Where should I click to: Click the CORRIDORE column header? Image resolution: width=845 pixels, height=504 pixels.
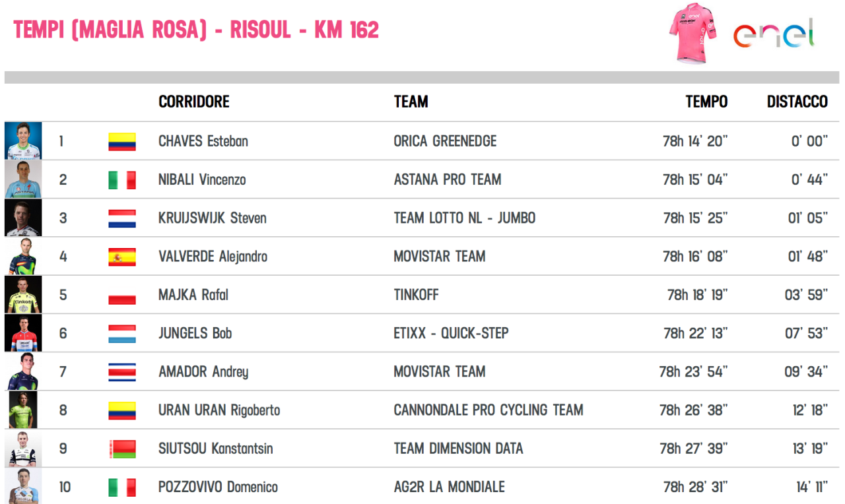(194, 102)
